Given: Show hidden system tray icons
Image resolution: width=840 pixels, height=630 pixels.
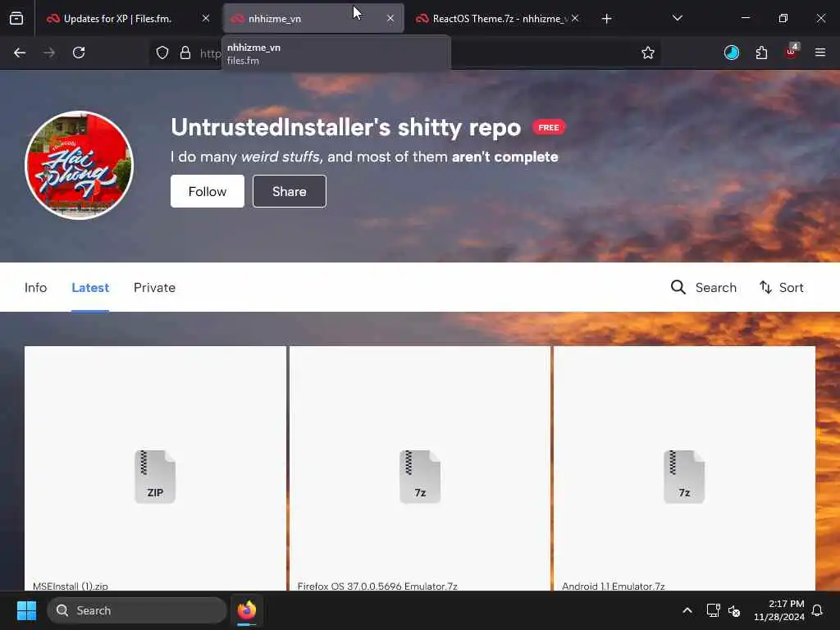Looking at the screenshot, I should coord(687,610).
